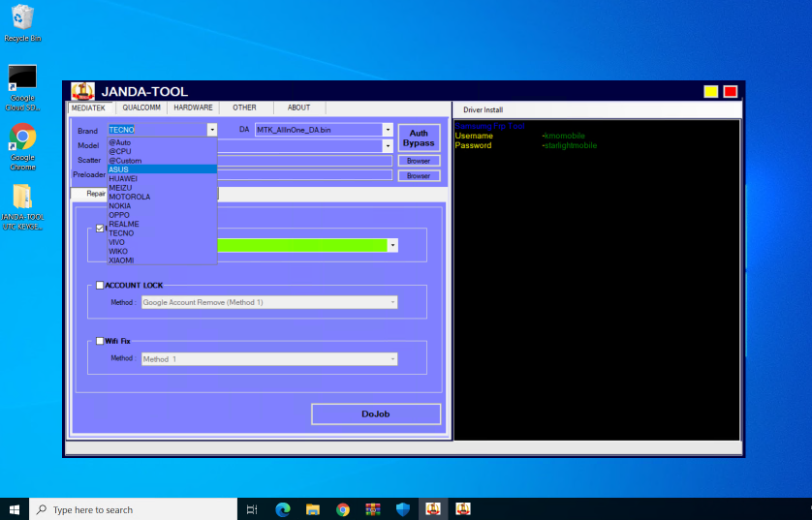The height and width of the screenshot is (520, 812).
Task: Select VIVO in the Brand list
Action: click(x=162, y=242)
